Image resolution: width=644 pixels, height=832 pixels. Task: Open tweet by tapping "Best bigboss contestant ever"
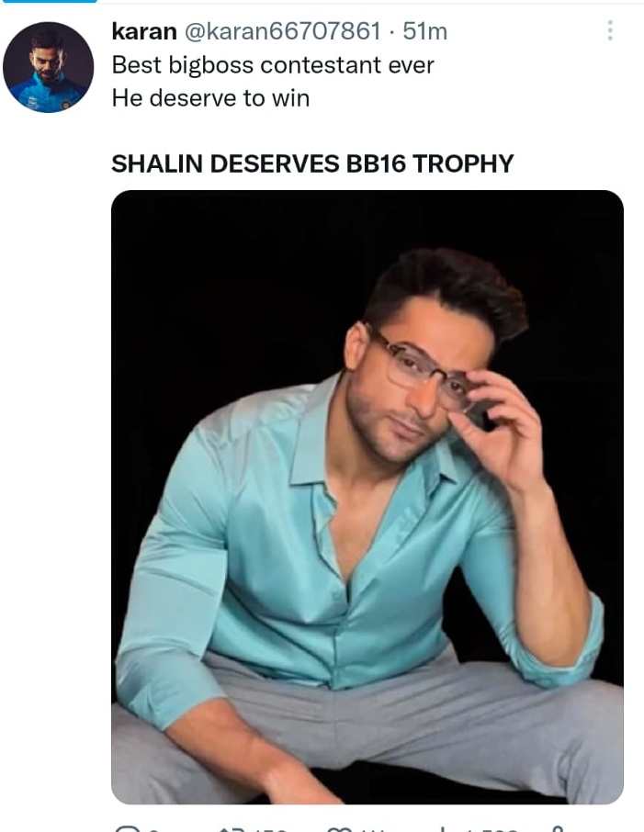[x=273, y=65]
